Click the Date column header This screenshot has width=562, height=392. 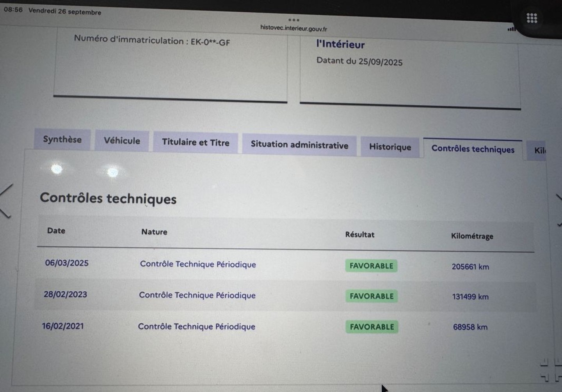(56, 231)
